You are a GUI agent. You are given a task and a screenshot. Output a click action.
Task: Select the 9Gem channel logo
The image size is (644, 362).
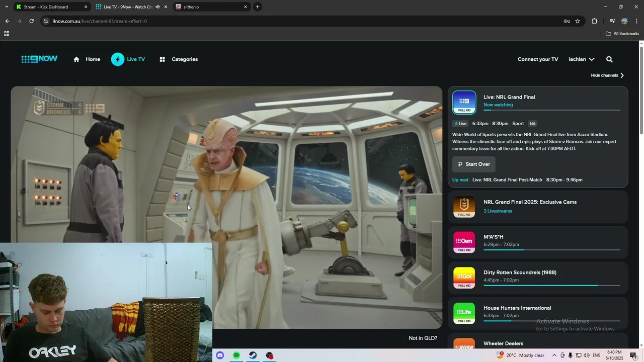[x=464, y=242]
